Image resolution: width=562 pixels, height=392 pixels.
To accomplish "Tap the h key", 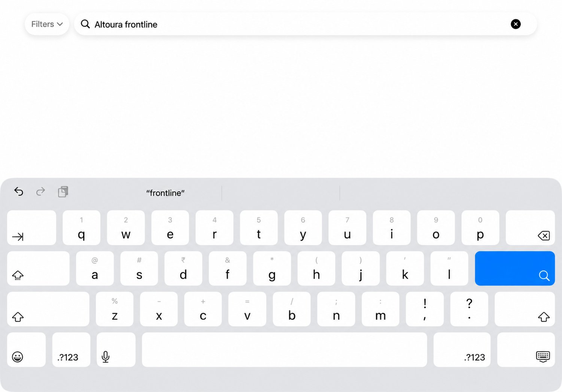I will pyautogui.click(x=316, y=269).
